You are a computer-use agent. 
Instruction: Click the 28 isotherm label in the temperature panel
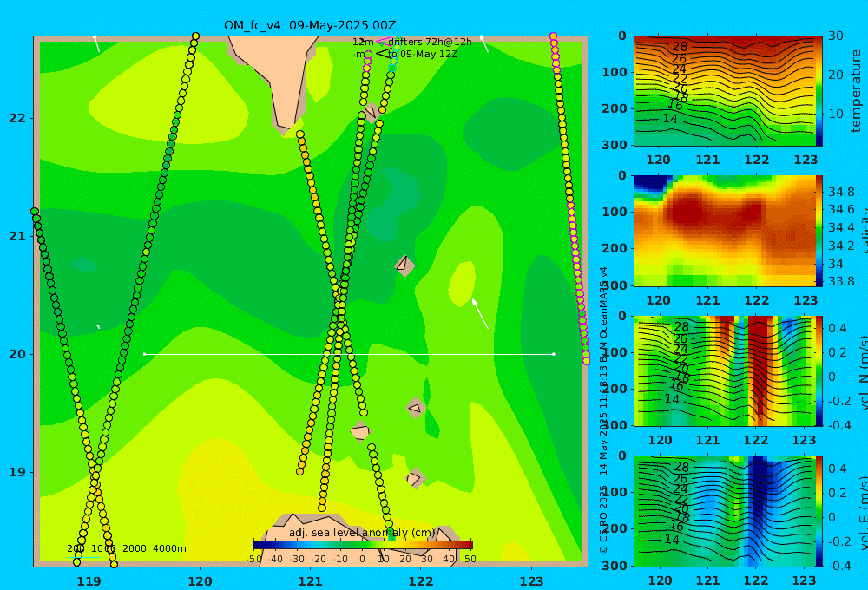click(x=680, y=47)
